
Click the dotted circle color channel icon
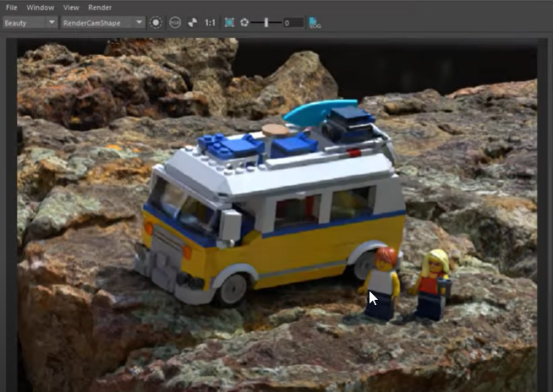point(156,22)
